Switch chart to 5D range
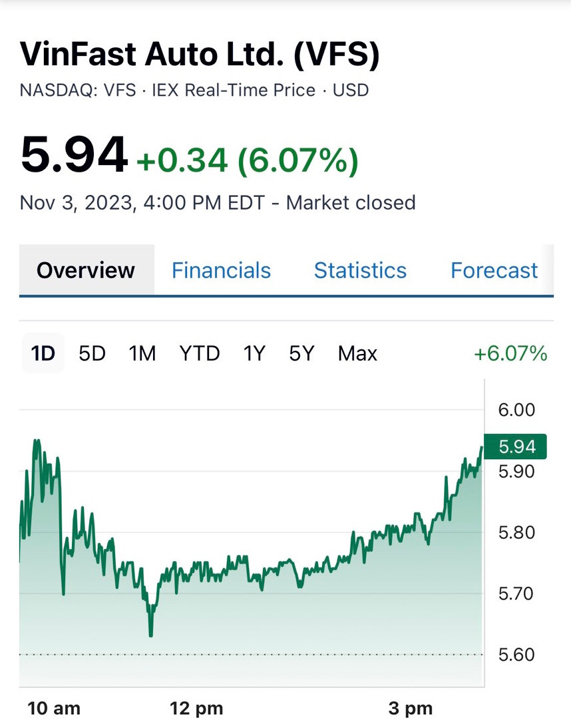571x728 pixels. pyautogui.click(x=92, y=353)
